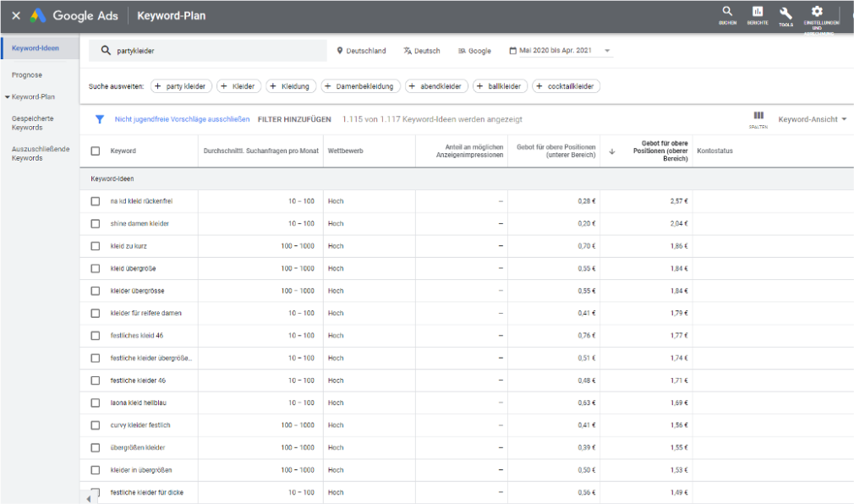Check 'laona kleid hellblau' row
This screenshot has height=504, width=854.
[x=96, y=403]
